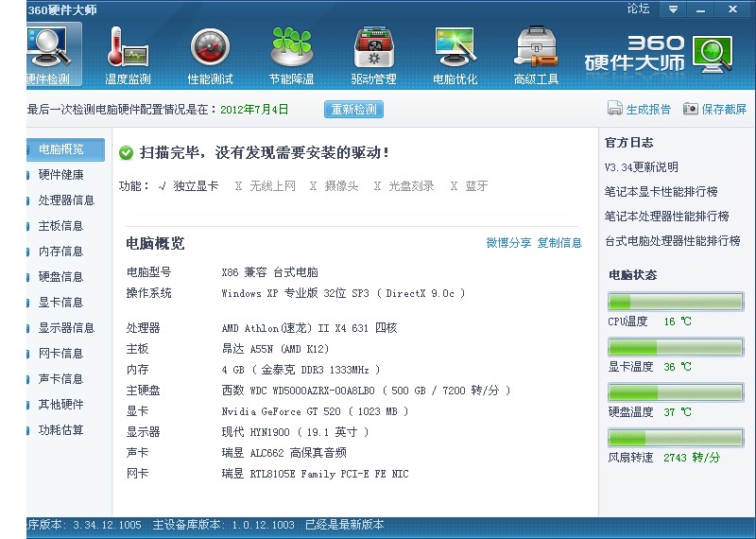Open 台式电脑处理器性能排行榜 link
This screenshot has width=756, height=539.
click(x=673, y=241)
